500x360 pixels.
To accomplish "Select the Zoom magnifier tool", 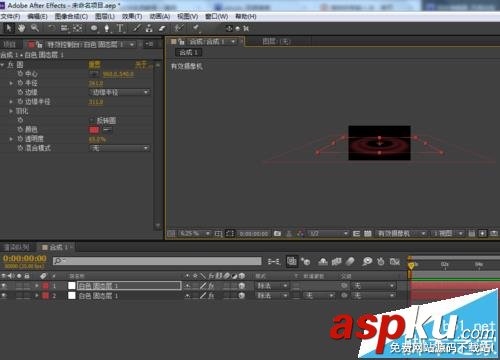I will [x=35, y=28].
